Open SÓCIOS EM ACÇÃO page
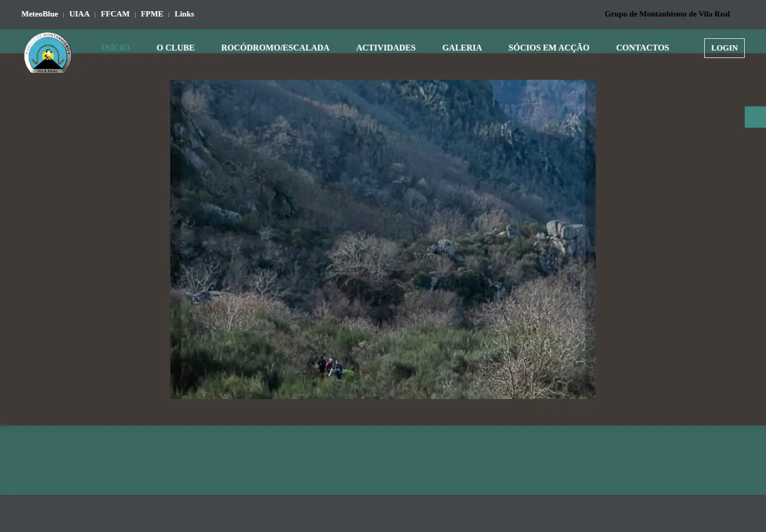This screenshot has height=532, width=766. [549, 48]
